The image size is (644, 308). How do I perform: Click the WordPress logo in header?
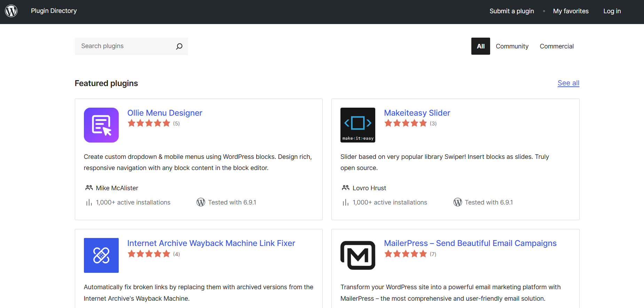click(x=11, y=11)
